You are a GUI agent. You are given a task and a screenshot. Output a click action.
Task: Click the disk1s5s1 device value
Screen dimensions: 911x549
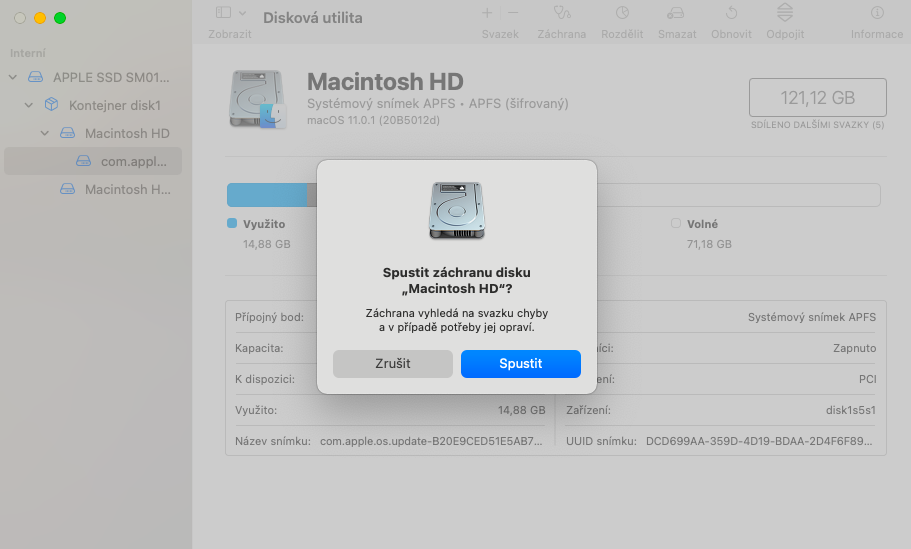(851, 410)
